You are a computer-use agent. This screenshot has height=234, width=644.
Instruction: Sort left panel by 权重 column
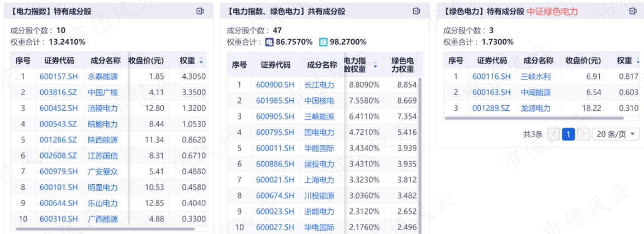click(x=201, y=61)
